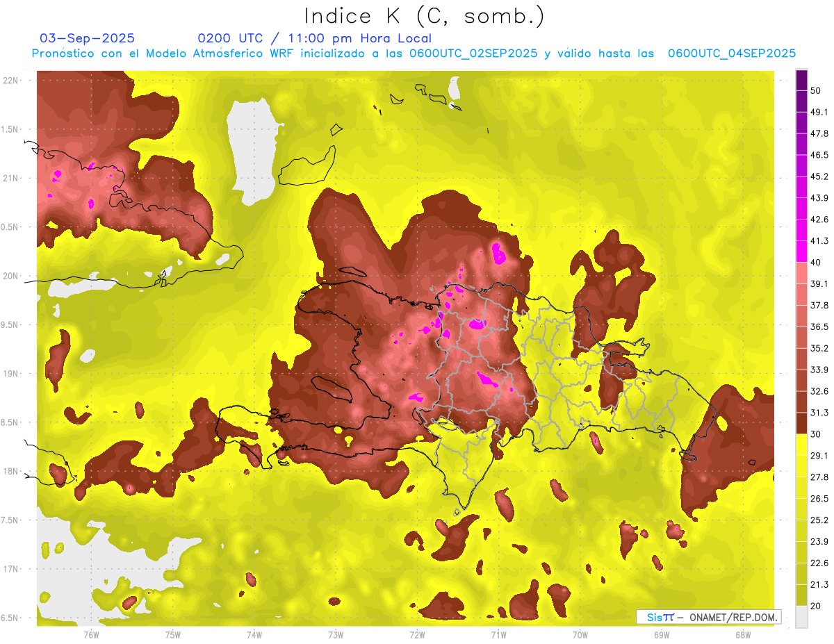This screenshot has height=644, width=834.
Task: Click the 76W longitude axis label
Action: (x=91, y=634)
